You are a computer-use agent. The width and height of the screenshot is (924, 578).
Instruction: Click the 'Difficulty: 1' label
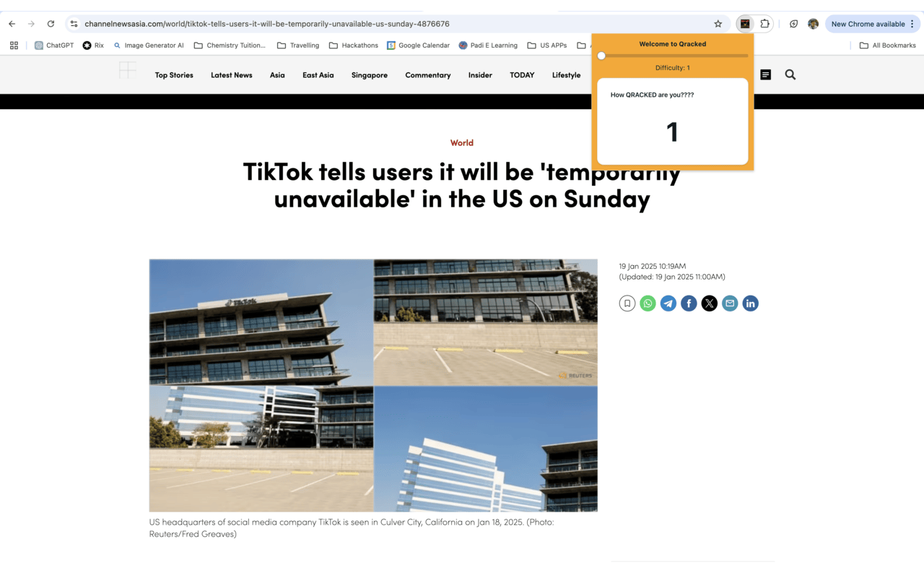[x=673, y=68]
